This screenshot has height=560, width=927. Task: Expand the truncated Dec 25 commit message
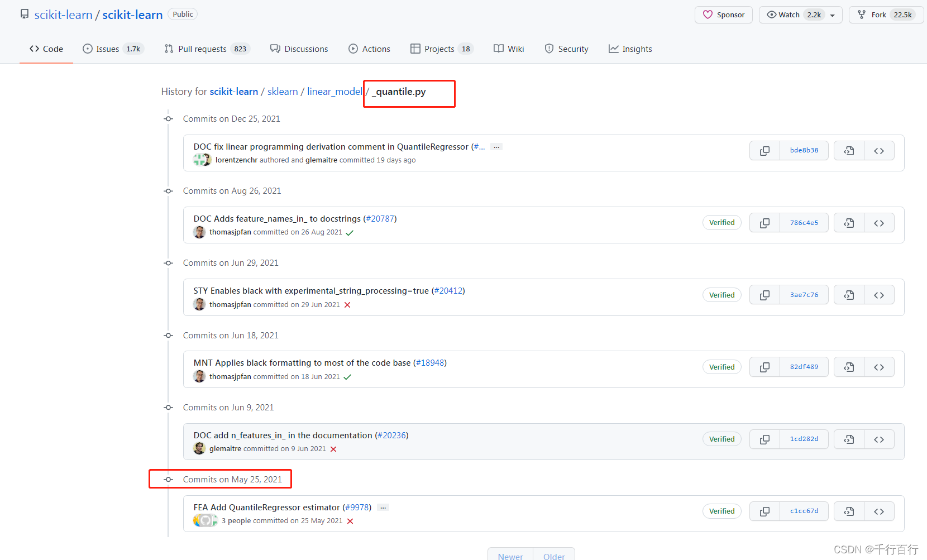click(x=496, y=146)
